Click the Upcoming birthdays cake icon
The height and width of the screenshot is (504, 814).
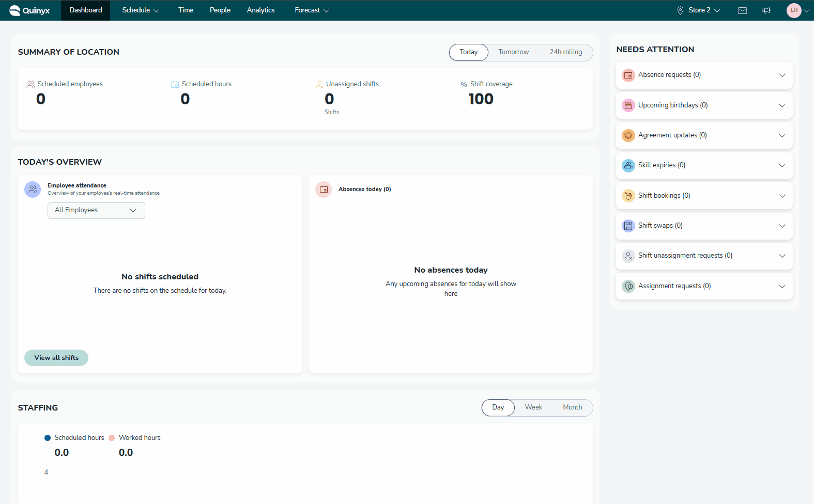[628, 105]
